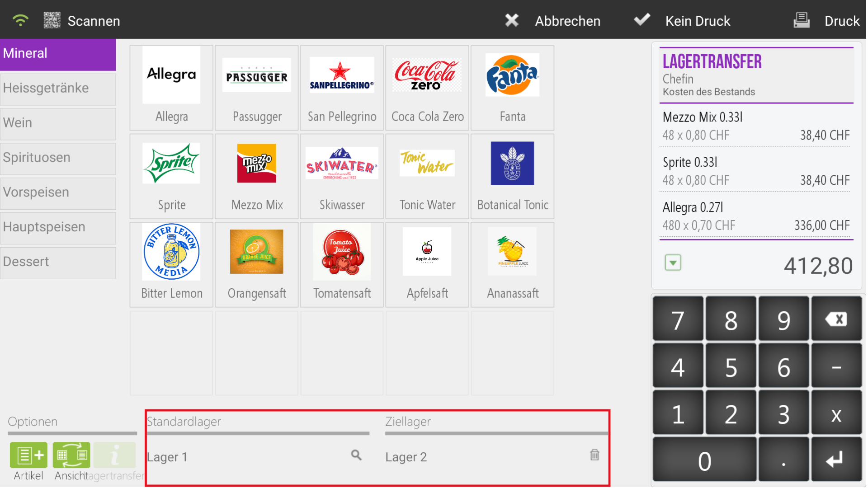
Task: Click the greyed Lagertransfer info icon
Action: click(x=114, y=455)
